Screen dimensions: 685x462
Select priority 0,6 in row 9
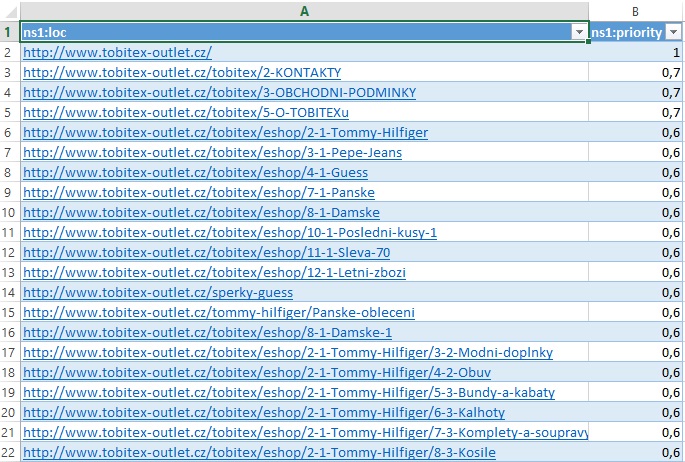(636, 193)
